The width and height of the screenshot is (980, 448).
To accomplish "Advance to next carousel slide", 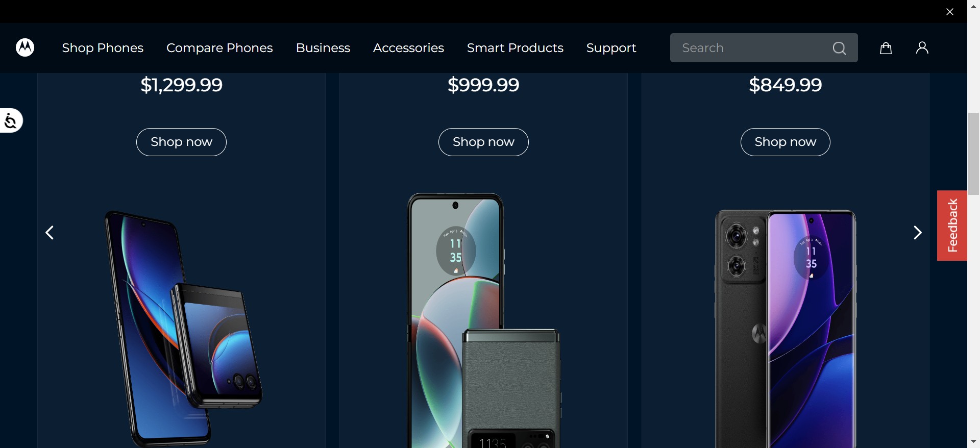I will (x=917, y=233).
